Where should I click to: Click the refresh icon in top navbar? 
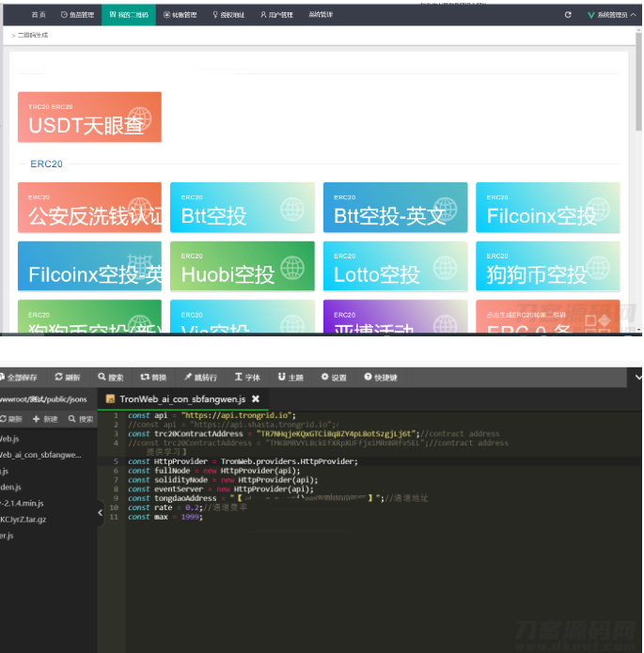coord(568,15)
